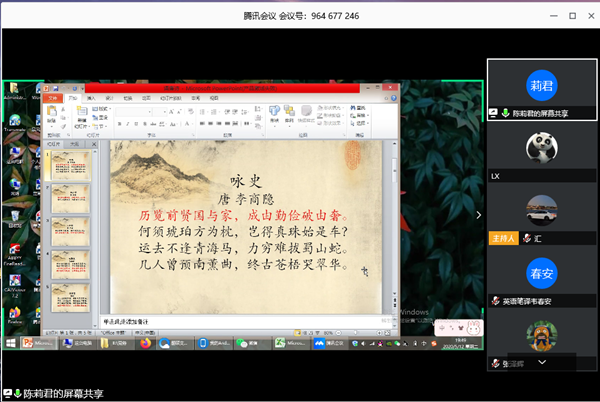Switch to the Insert (插入) tab
The height and width of the screenshot is (402, 600).
coord(91,98)
